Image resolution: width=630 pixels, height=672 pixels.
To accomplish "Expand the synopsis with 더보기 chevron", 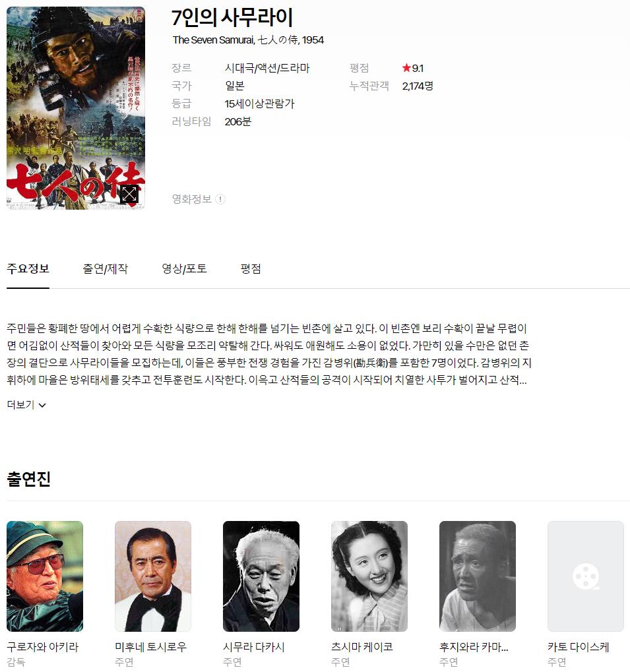I will [26, 404].
